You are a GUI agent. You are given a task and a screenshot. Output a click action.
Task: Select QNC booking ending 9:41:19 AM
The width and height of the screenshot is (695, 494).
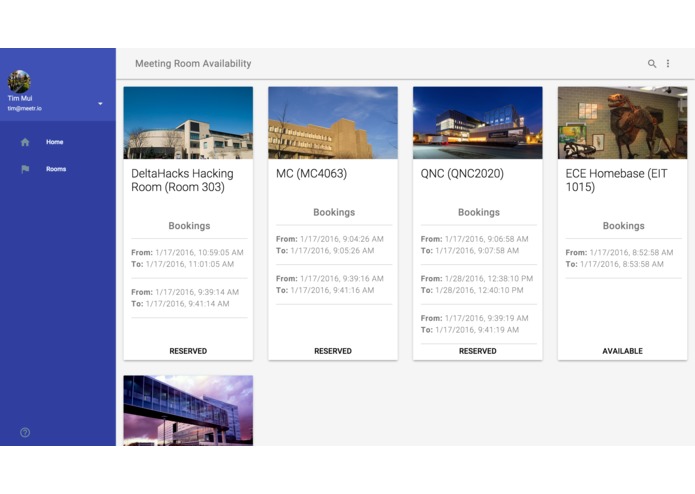click(x=469, y=330)
